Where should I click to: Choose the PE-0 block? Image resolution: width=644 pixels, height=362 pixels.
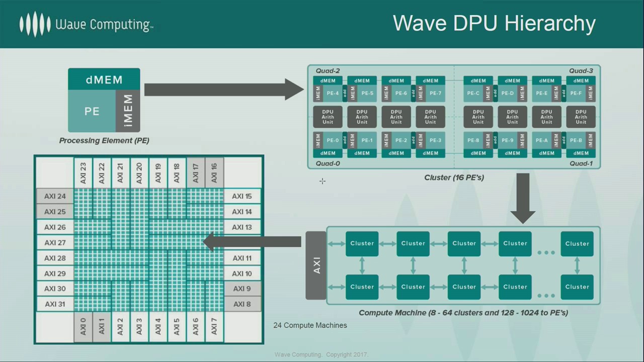pos(333,140)
